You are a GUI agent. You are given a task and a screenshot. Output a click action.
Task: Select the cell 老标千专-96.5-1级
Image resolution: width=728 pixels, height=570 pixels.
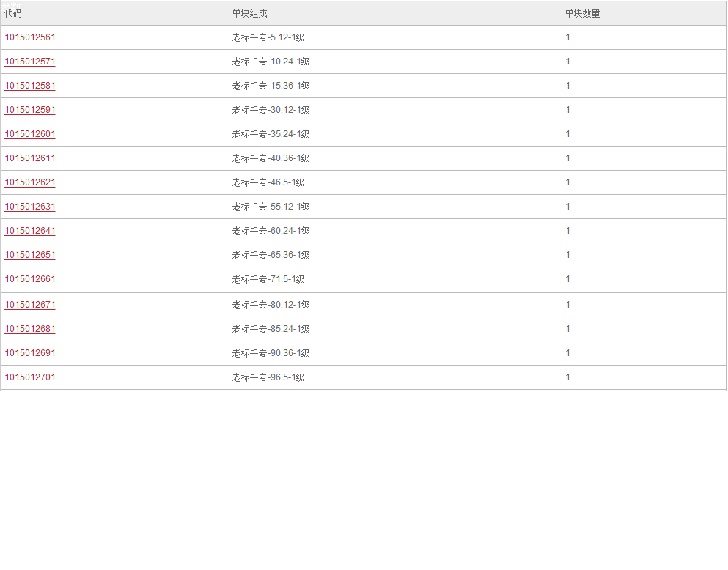tap(395, 377)
